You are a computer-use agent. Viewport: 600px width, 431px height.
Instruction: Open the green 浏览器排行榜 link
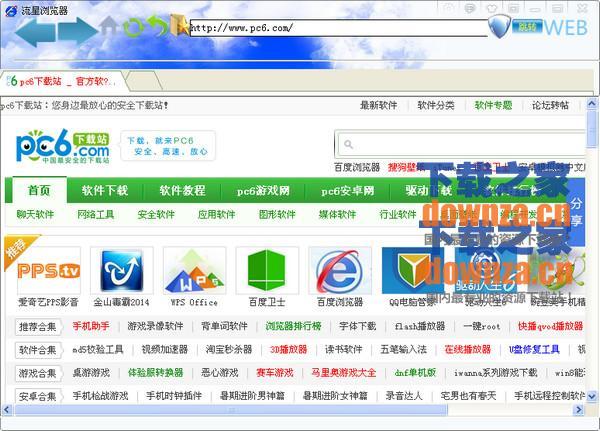click(293, 326)
